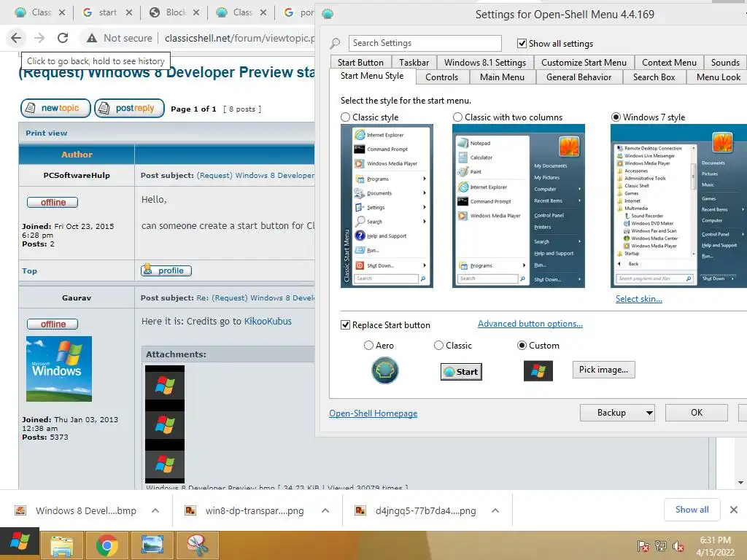Close the downloads bar

(x=734, y=510)
